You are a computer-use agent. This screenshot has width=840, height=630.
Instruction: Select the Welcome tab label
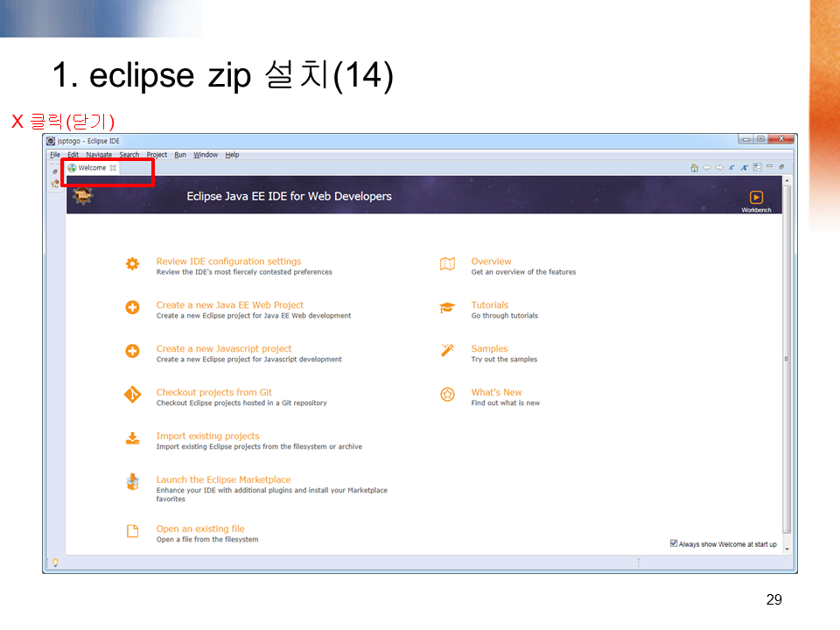pos(92,168)
